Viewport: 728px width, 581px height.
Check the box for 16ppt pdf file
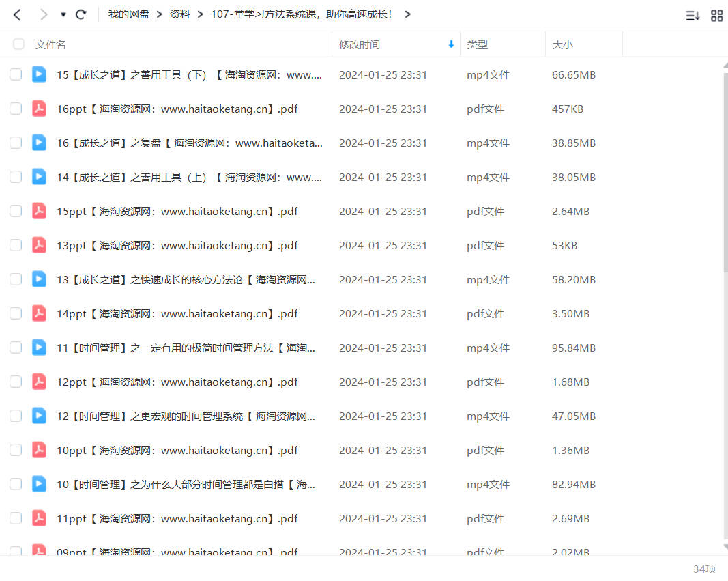click(16, 109)
